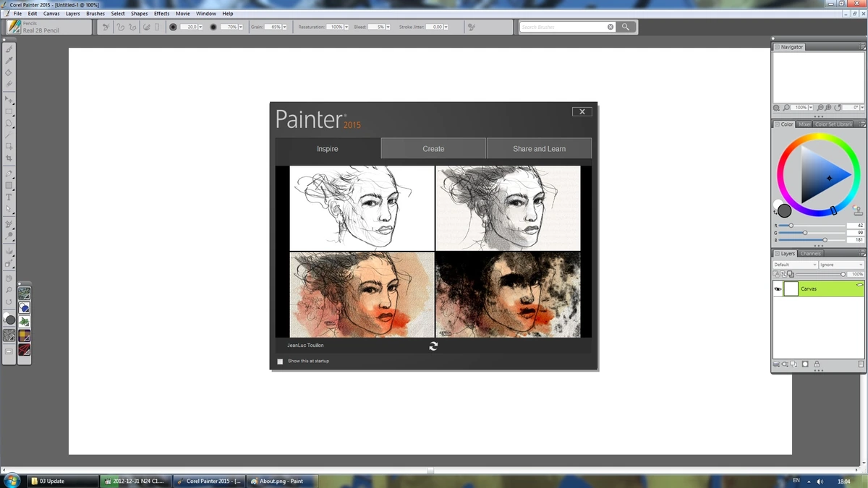Open the Effects menu

pyautogui.click(x=162, y=14)
